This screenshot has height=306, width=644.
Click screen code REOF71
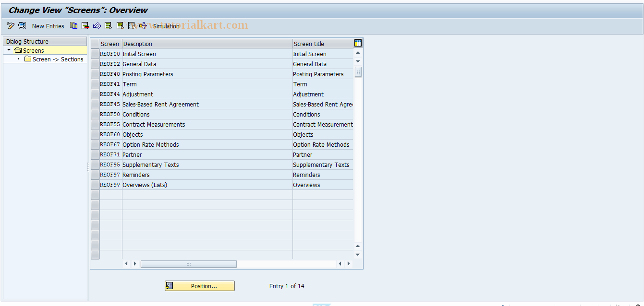pos(110,154)
